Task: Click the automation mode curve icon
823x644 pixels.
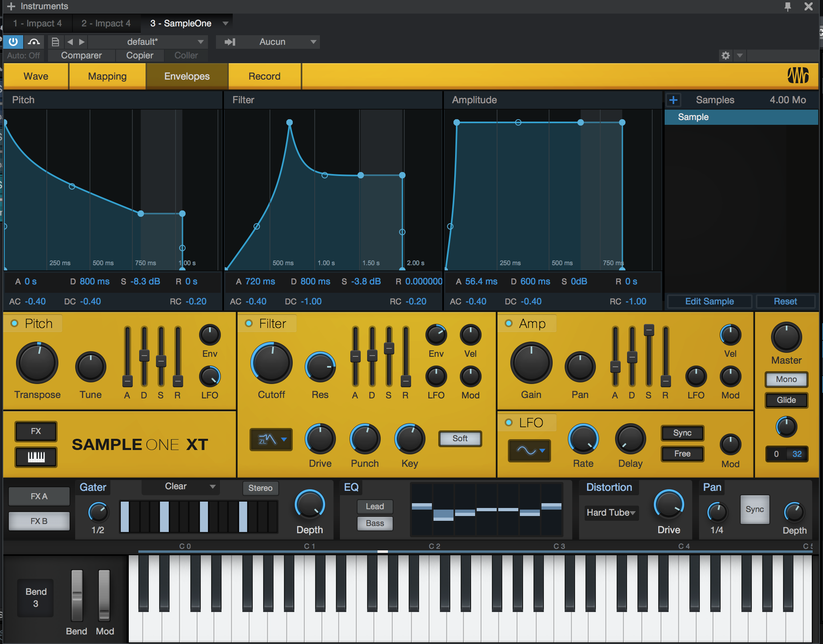Action: pos(34,42)
